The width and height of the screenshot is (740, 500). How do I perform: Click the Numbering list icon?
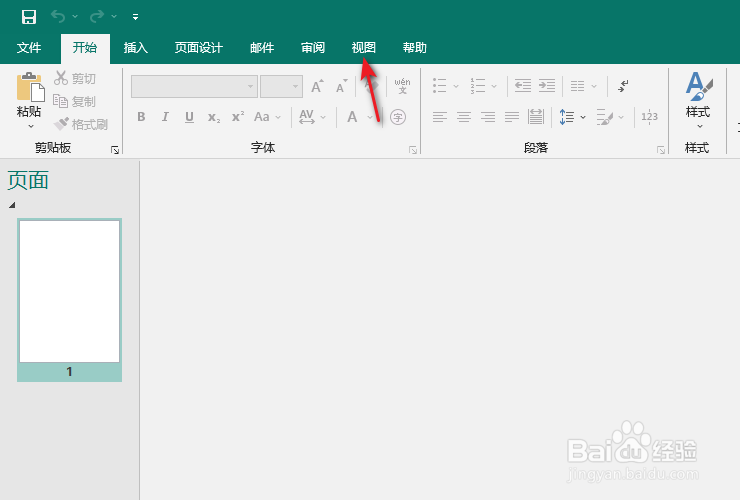478,86
